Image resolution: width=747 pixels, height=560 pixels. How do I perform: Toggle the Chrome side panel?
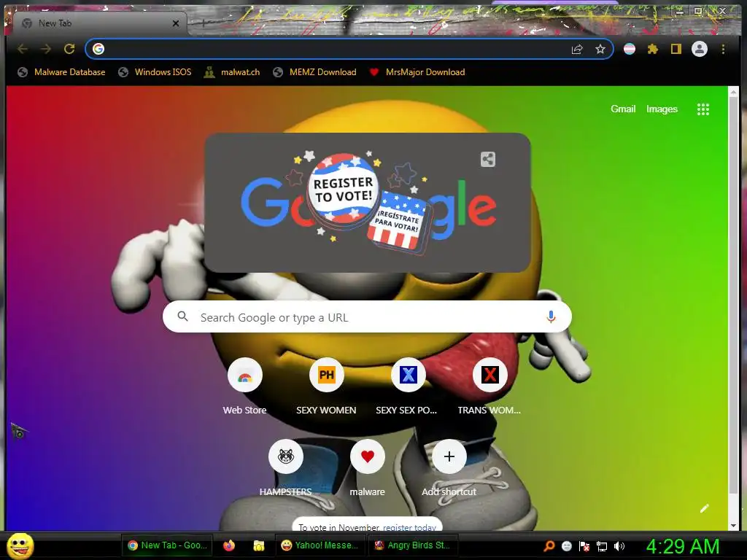click(676, 49)
